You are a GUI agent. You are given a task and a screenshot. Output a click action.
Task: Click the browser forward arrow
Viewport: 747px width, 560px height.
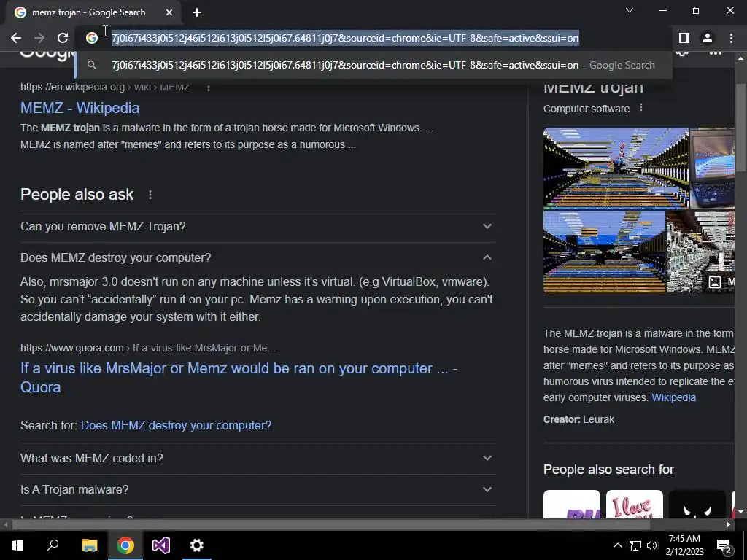pyautogui.click(x=39, y=38)
